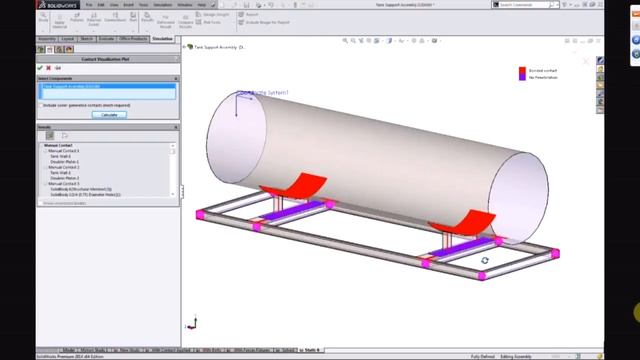Click red Bonded contact legend swatch

pos(522,70)
